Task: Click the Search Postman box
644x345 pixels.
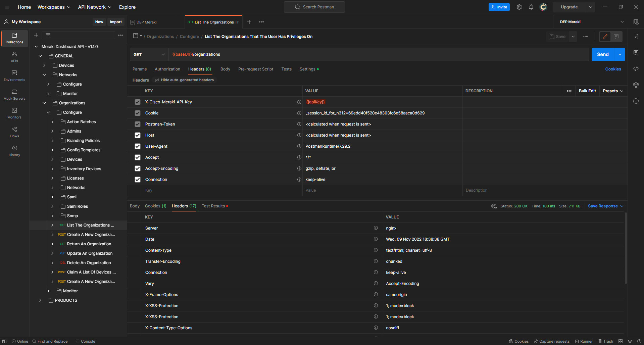Action: (x=314, y=7)
